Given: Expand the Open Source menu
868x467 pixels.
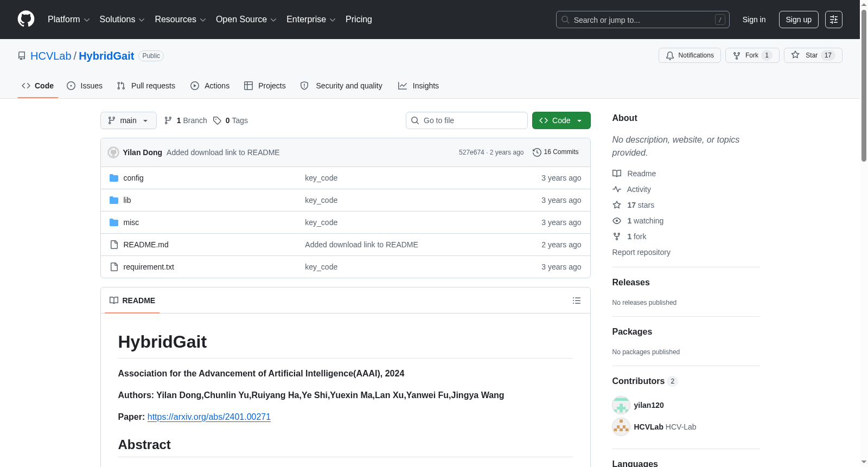Looking at the screenshot, I should [x=246, y=20].
